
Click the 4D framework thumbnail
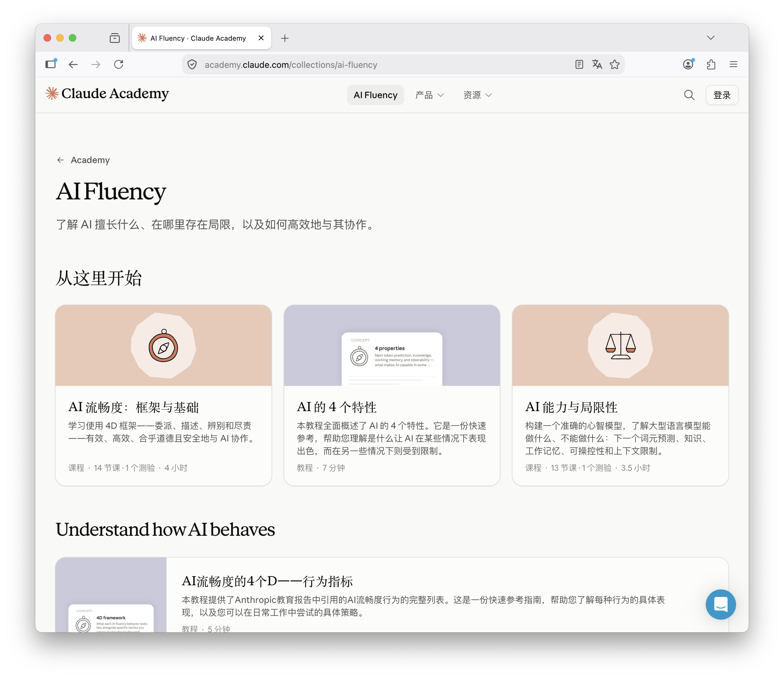point(111,594)
